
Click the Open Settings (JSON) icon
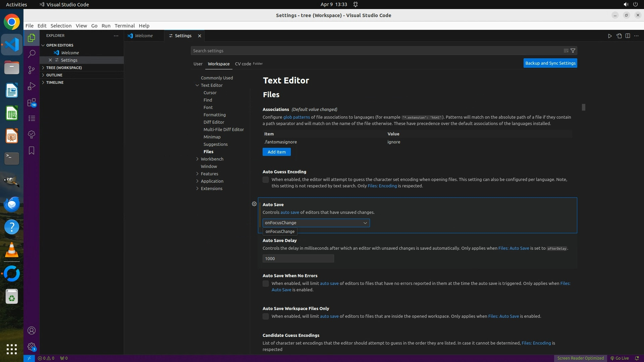(619, 36)
